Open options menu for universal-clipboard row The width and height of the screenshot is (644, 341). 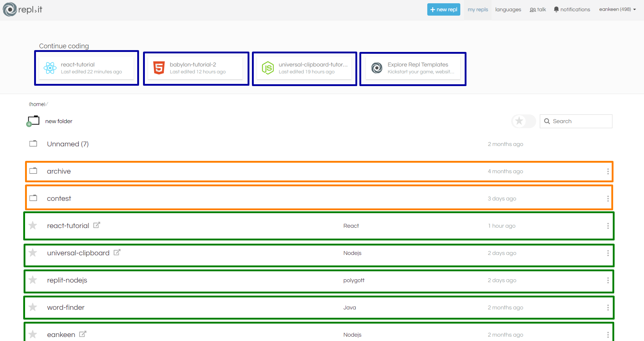click(x=608, y=253)
